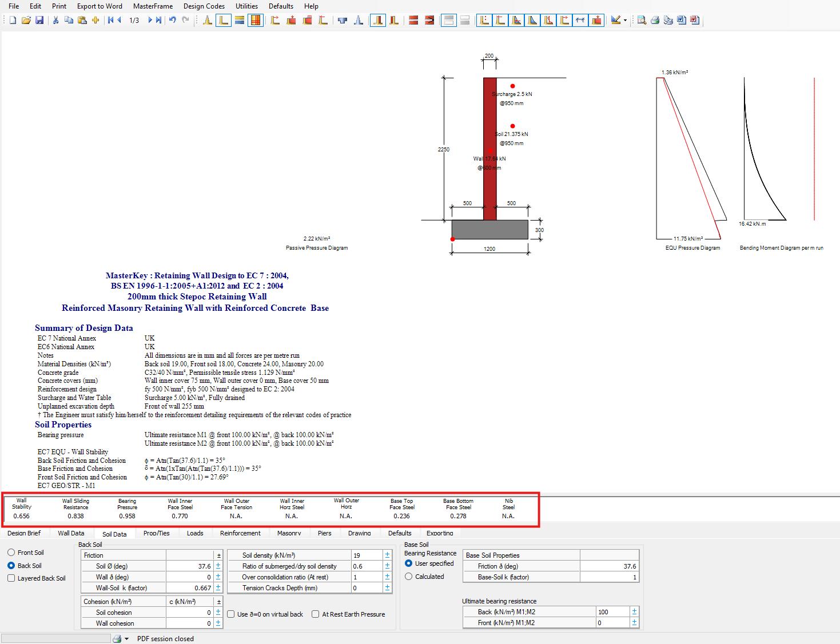Enable the Layered Back Soil checkbox
840x644 pixels.
click(x=11, y=578)
